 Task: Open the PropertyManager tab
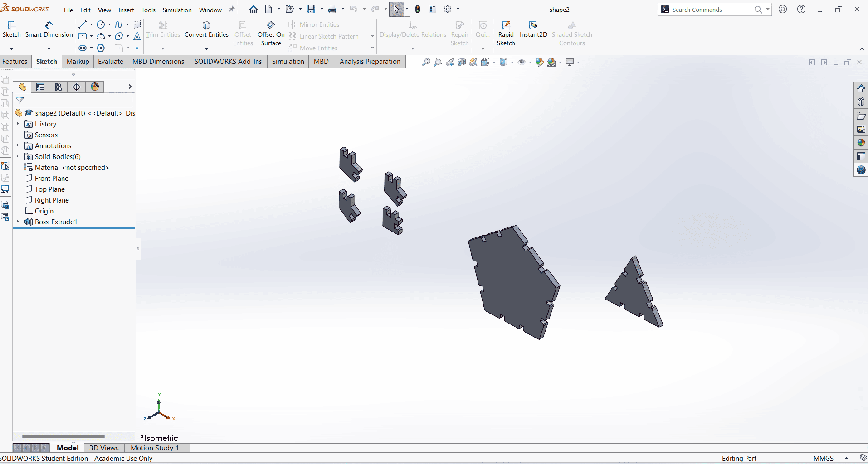coord(40,87)
